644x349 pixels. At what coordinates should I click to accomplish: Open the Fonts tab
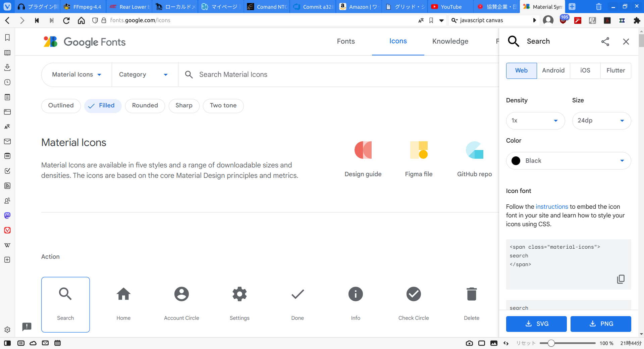pyautogui.click(x=346, y=42)
